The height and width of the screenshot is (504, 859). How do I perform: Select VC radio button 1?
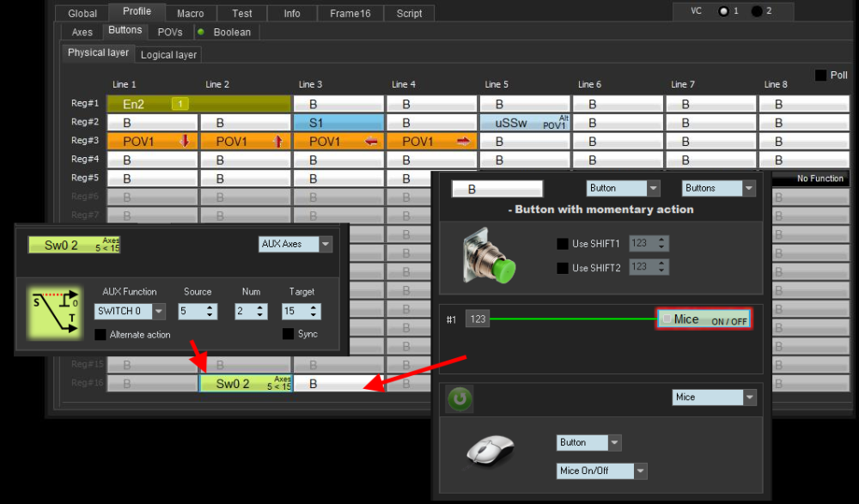click(723, 11)
